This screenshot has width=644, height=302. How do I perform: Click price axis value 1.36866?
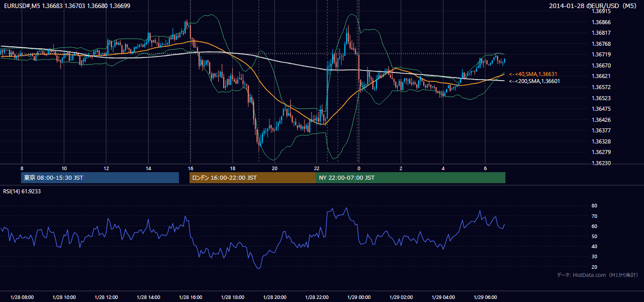(601, 22)
